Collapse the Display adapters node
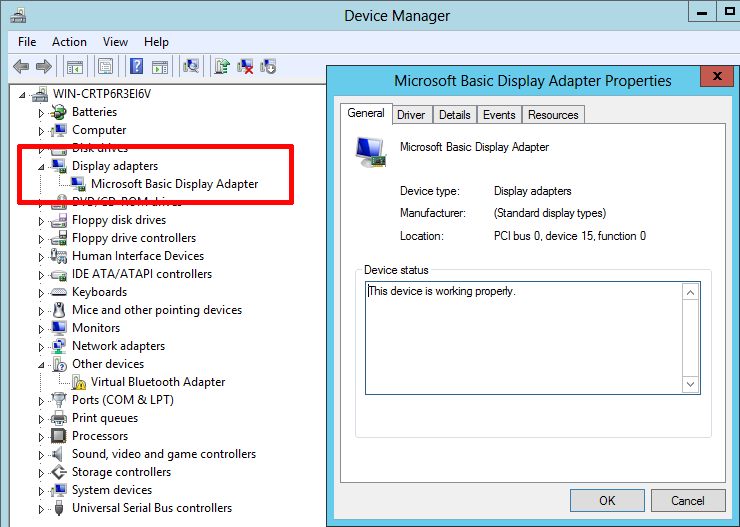 (x=41, y=167)
